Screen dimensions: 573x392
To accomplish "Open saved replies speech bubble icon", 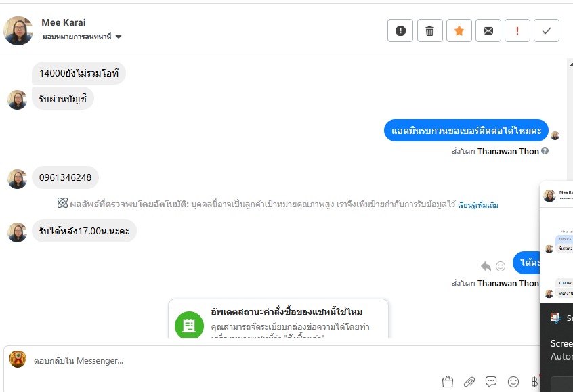I will [x=491, y=382].
